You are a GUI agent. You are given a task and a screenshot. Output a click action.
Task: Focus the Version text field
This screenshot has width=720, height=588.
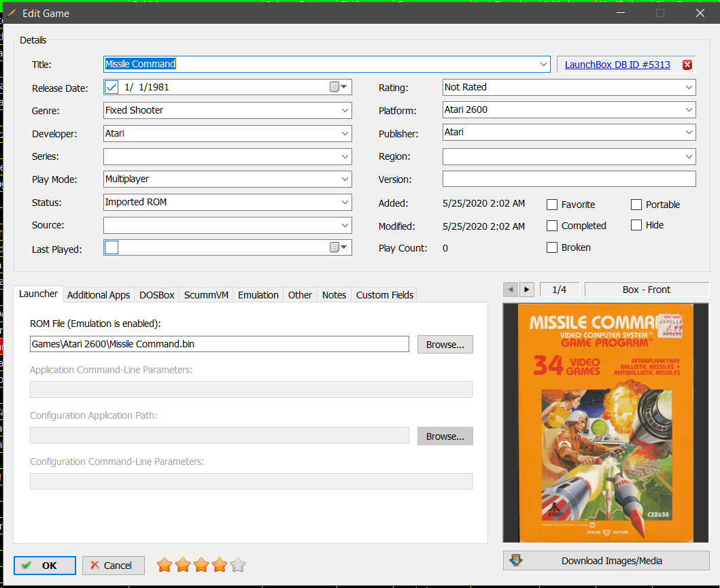pyautogui.click(x=569, y=179)
